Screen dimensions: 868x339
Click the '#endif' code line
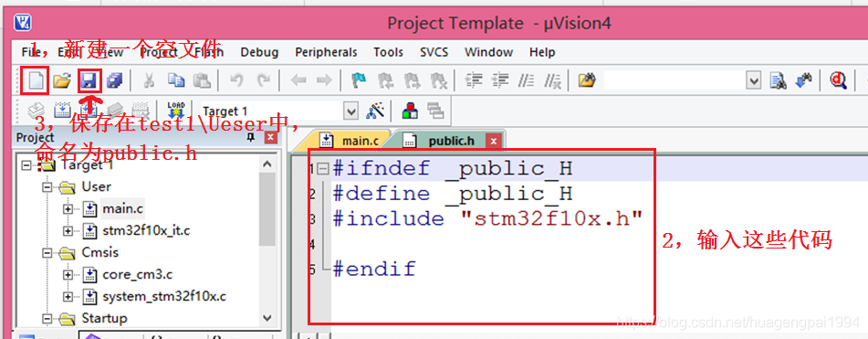tap(374, 269)
